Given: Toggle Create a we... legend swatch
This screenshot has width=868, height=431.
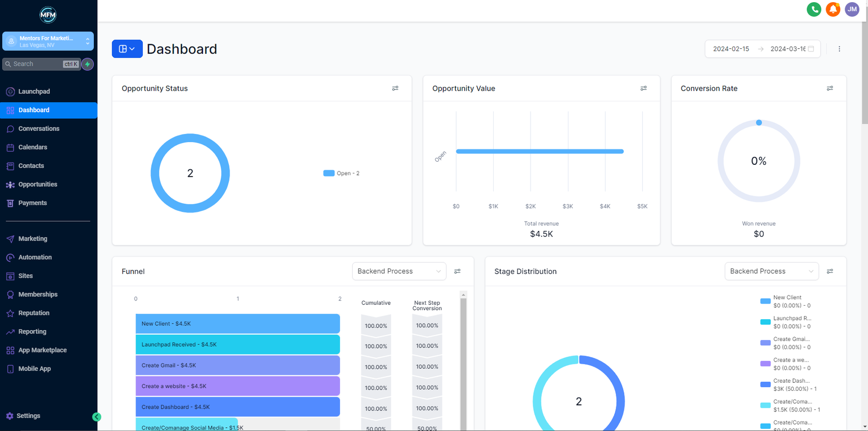Looking at the screenshot, I should 765,364.
